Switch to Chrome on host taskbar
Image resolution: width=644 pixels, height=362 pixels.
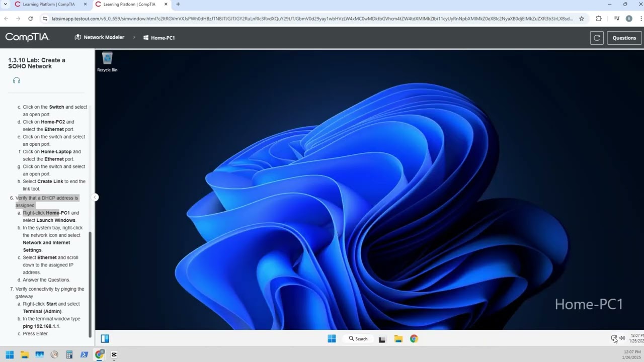click(x=99, y=354)
